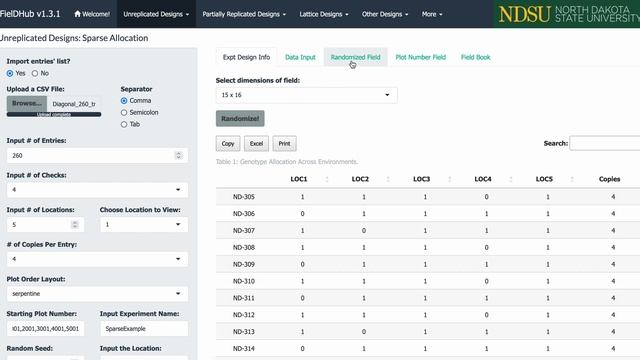Select the ND-314 row label
The width and height of the screenshot is (640, 360).
point(244,349)
